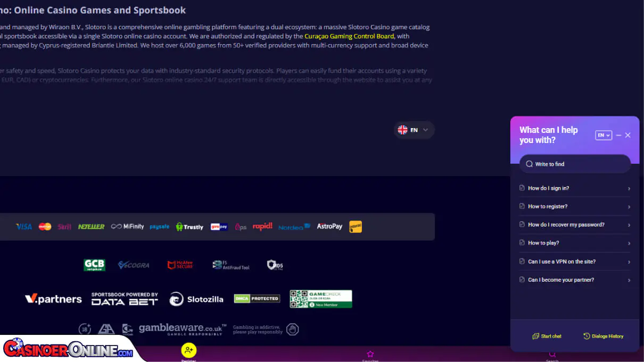Open 'How do I sign in?' help topic

click(x=575, y=188)
